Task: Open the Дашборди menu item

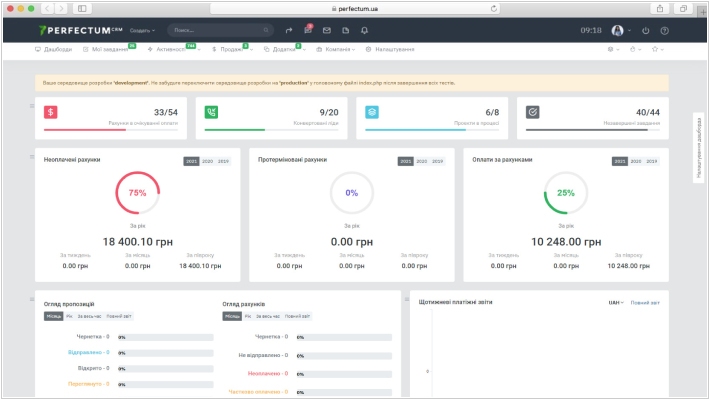Action: coord(53,49)
